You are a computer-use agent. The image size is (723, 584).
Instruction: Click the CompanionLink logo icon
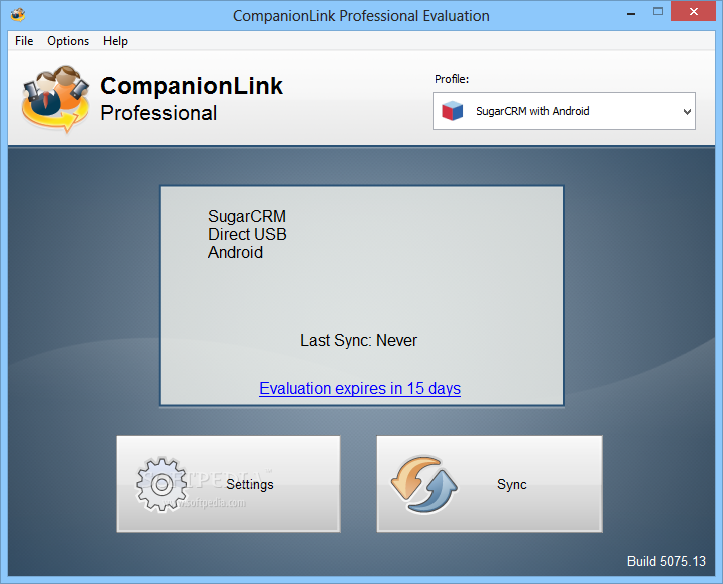(x=55, y=99)
